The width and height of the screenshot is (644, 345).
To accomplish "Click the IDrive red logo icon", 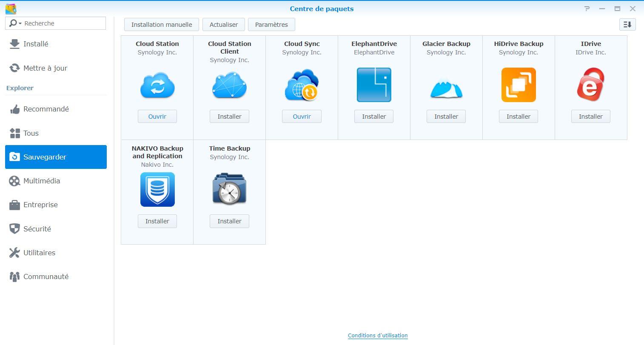I will (x=590, y=85).
